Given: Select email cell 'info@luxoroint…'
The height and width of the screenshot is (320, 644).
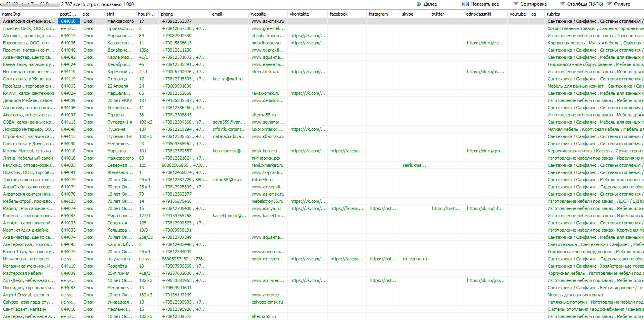Looking at the screenshot, I should [x=230, y=129].
